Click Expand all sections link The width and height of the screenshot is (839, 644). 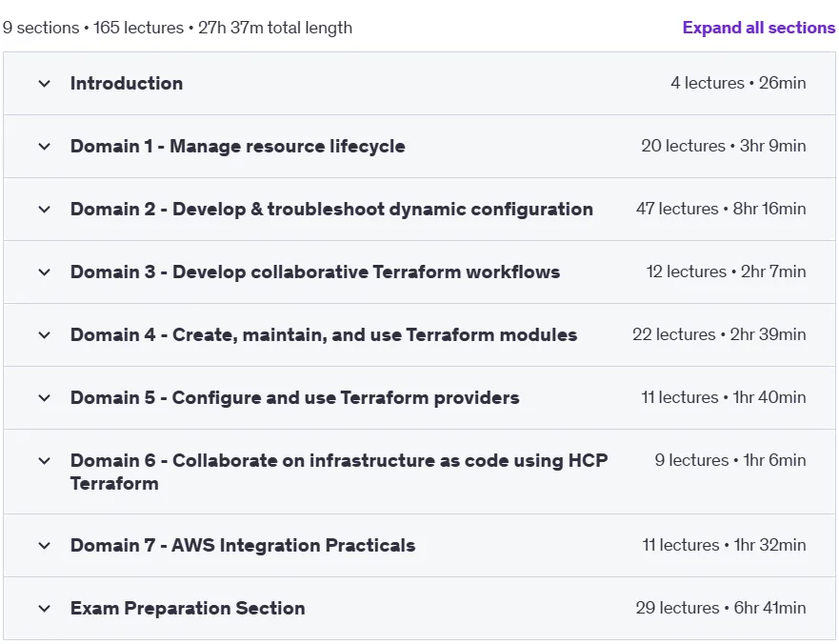[x=759, y=28]
